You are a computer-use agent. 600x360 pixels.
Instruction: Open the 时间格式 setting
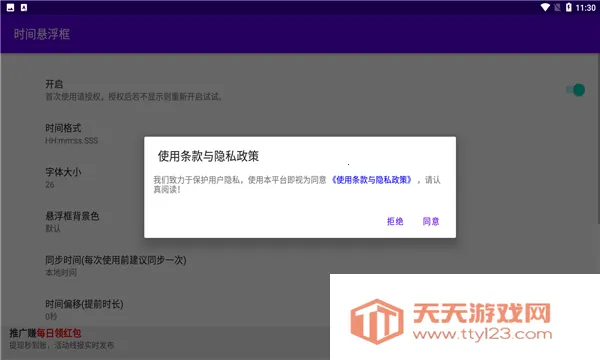[300, 134]
